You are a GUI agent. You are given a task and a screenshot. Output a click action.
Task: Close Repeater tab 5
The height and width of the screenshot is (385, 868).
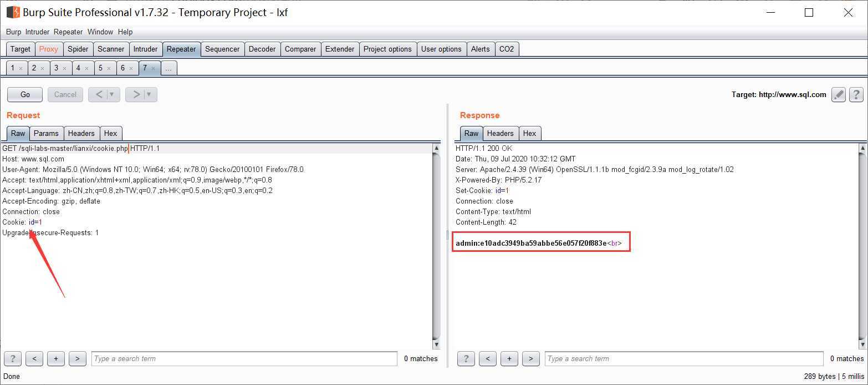(x=109, y=68)
